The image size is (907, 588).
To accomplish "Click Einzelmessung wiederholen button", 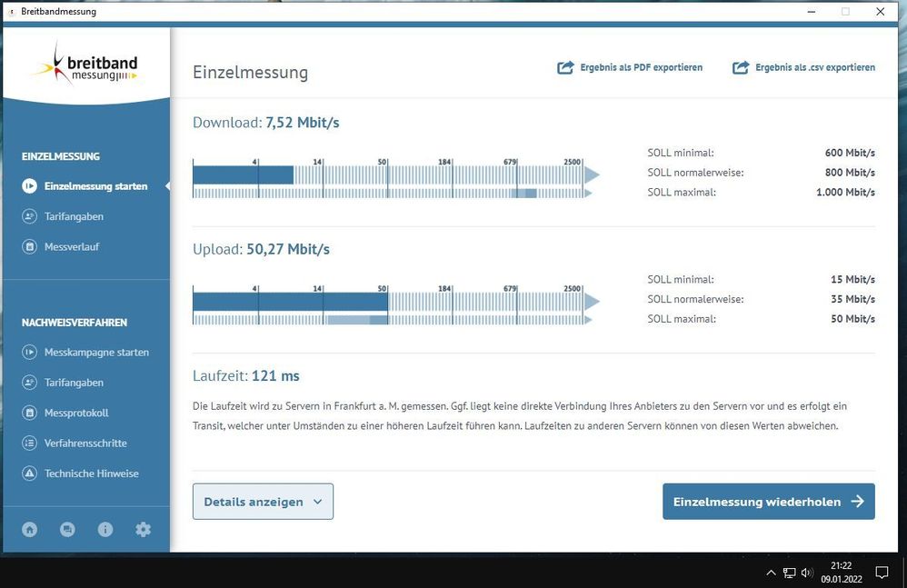I will 769,502.
